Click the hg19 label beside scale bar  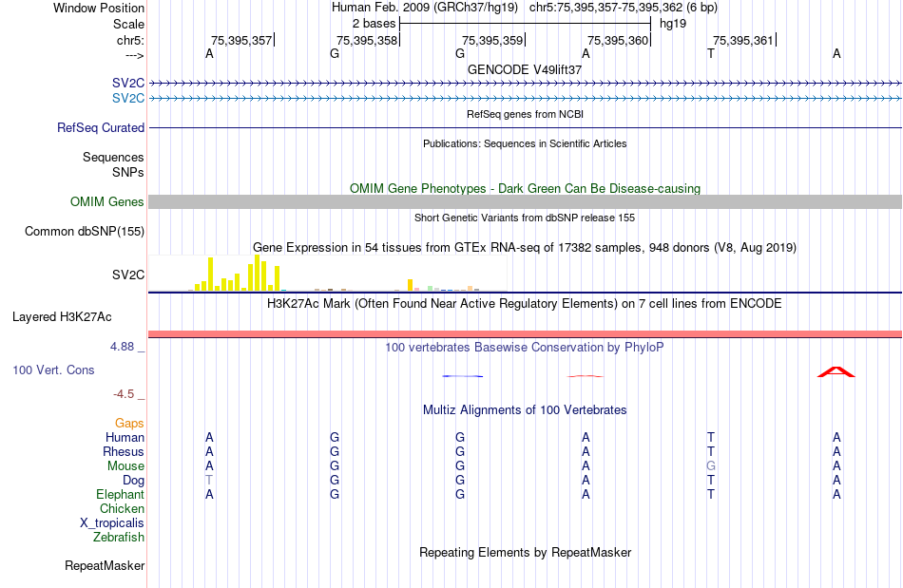pos(673,24)
